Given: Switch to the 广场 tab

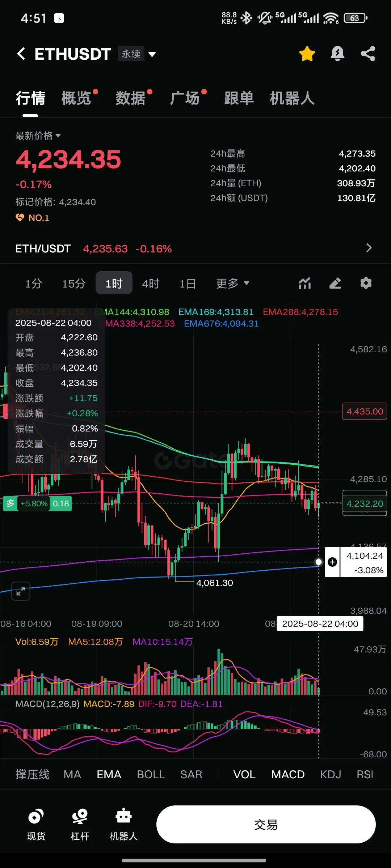Looking at the screenshot, I should click(x=185, y=98).
